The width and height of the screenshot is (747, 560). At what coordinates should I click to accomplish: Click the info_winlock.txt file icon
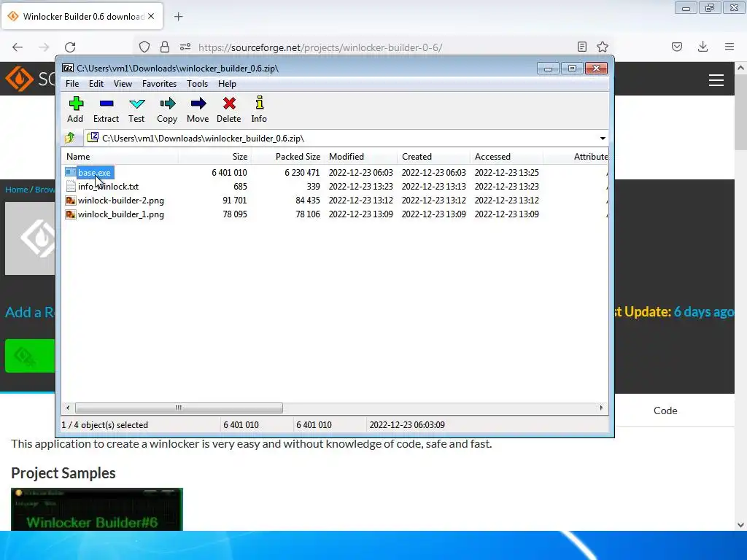[x=71, y=186]
